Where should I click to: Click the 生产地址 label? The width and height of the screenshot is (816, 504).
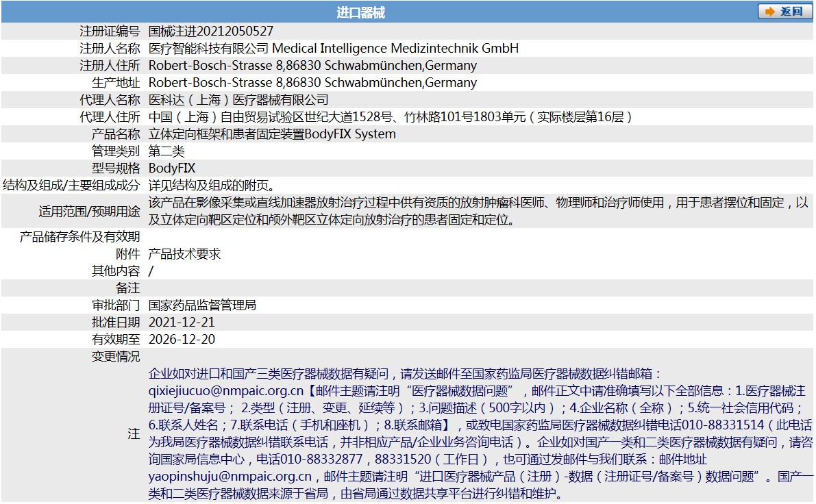coord(116,83)
